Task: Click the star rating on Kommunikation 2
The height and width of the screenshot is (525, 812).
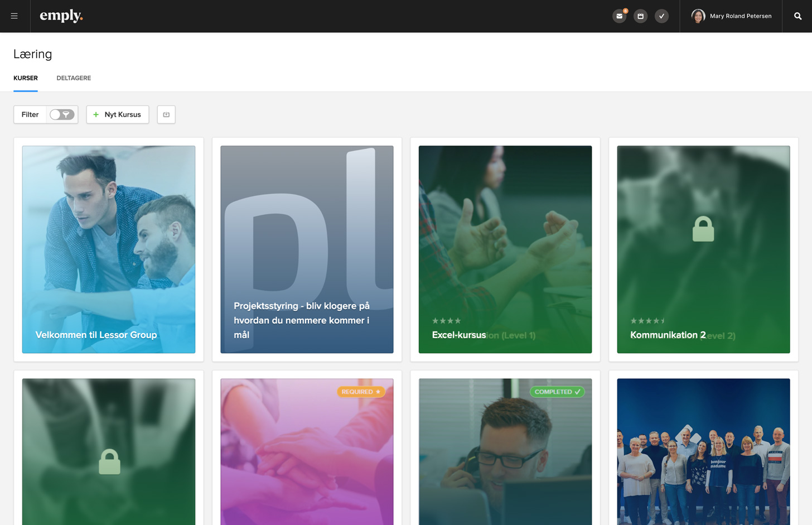Action: 647,321
